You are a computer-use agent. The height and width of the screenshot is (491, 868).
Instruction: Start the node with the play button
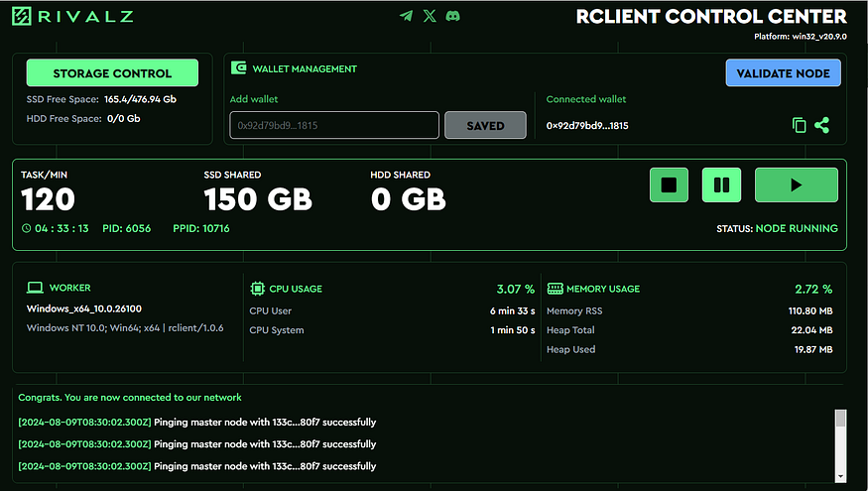(796, 184)
